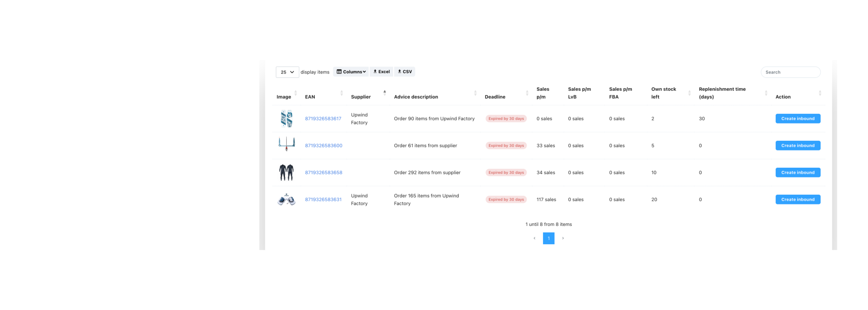Click Expired badge for 8719326583600 row
The width and height of the screenshot is (868, 310).
(506, 146)
